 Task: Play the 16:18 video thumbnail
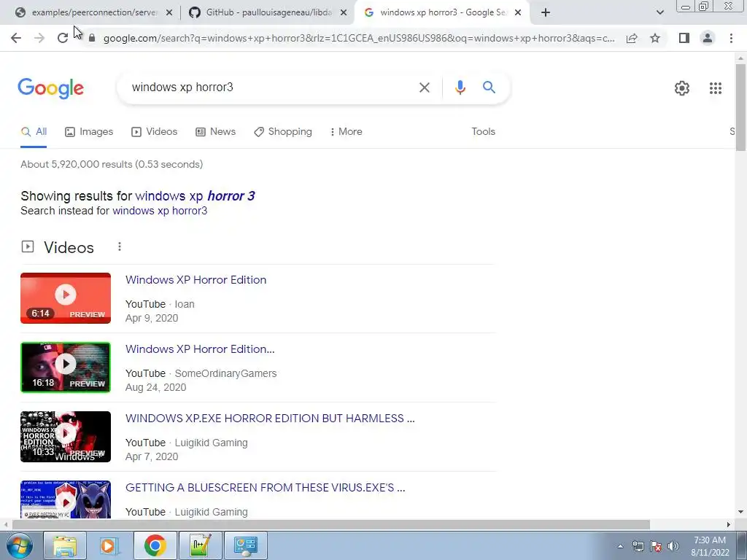(x=66, y=367)
